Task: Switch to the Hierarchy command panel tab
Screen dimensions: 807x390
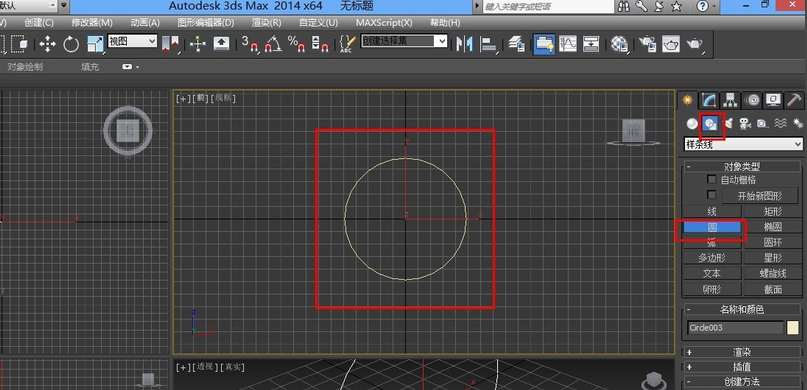Action: point(731,100)
